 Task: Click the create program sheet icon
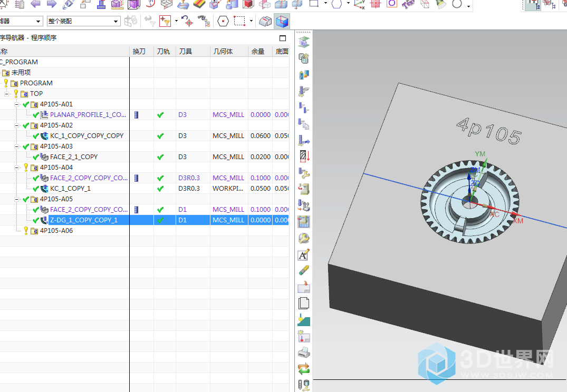tap(304, 58)
